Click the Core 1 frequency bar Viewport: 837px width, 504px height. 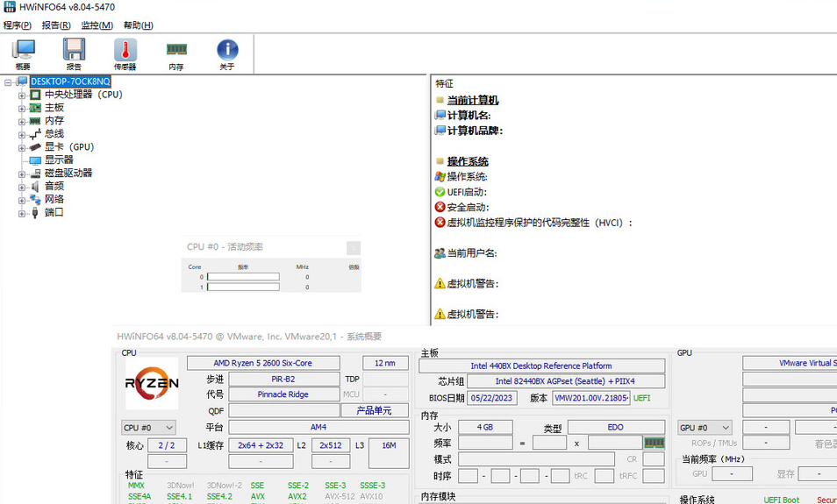coord(243,287)
